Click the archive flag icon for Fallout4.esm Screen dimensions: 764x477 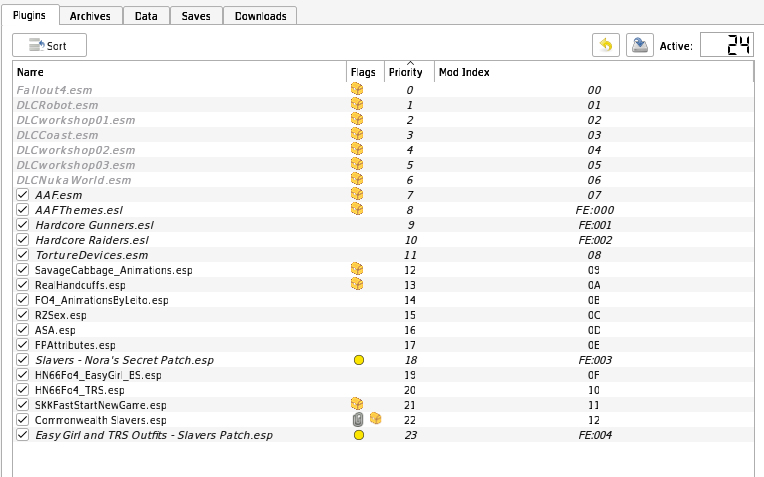click(357, 89)
